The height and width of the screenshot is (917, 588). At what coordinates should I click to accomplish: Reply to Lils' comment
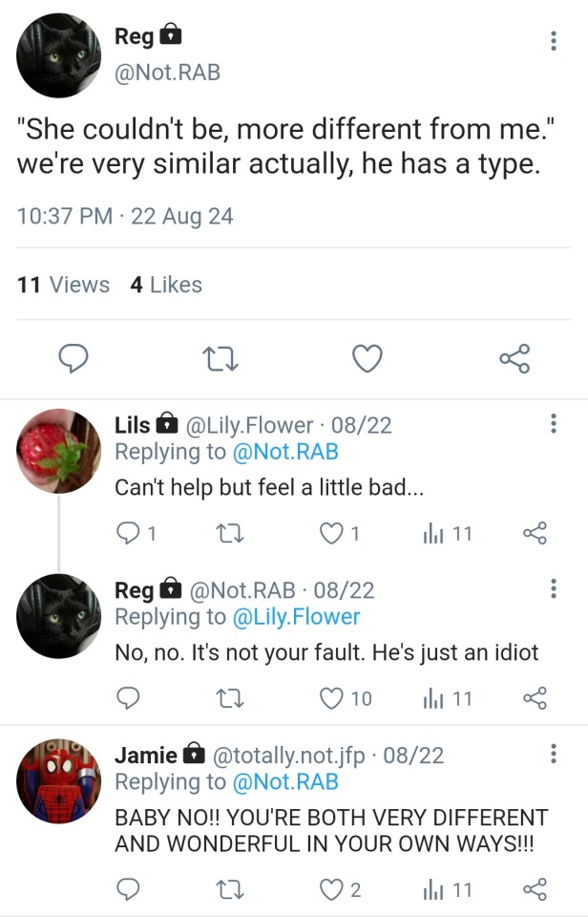pyautogui.click(x=128, y=534)
